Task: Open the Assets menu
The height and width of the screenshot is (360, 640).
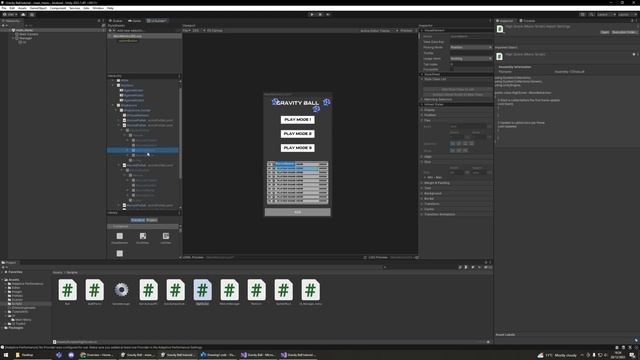Action: click(22, 8)
